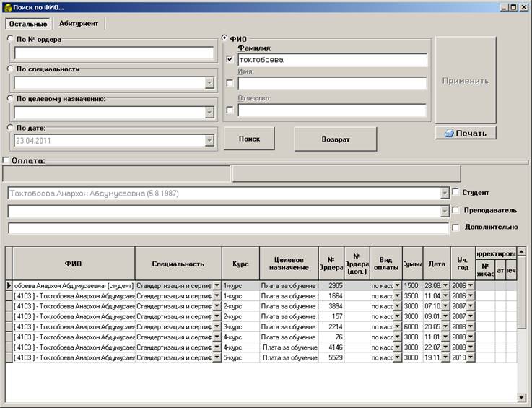Switch to the Остальные tab
Viewport: 532px width, 408px height.
28,24
